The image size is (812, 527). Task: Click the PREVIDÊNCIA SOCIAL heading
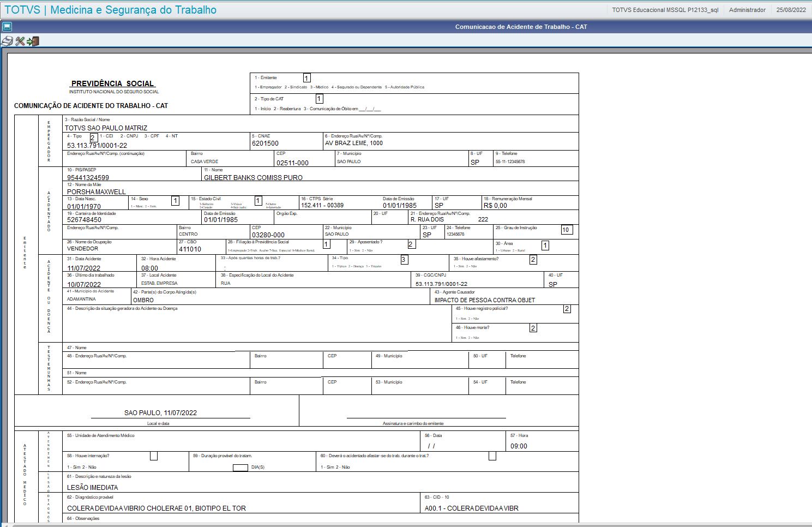tap(113, 83)
